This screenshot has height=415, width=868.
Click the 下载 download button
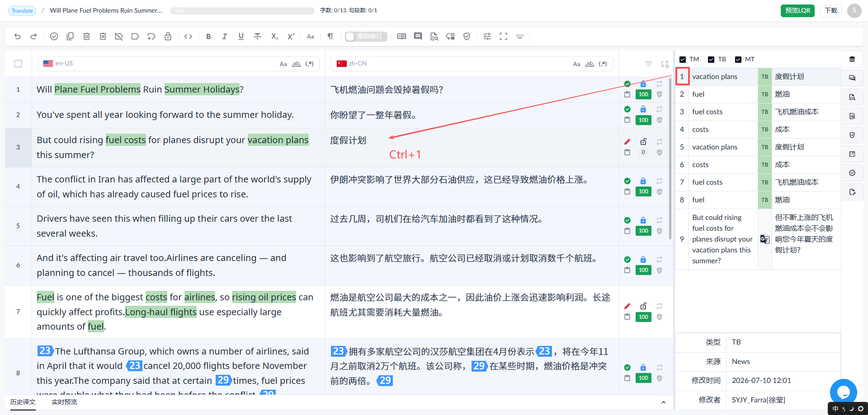[x=831, y=10]
